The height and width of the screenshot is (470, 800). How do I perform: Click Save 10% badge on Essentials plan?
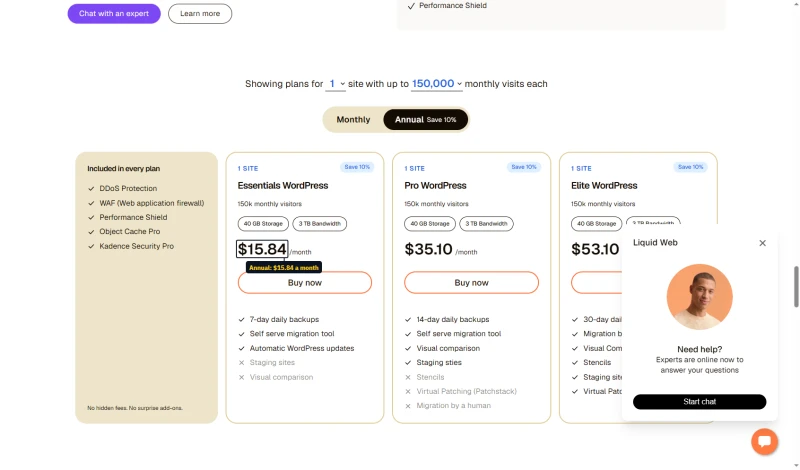(357, 167)
